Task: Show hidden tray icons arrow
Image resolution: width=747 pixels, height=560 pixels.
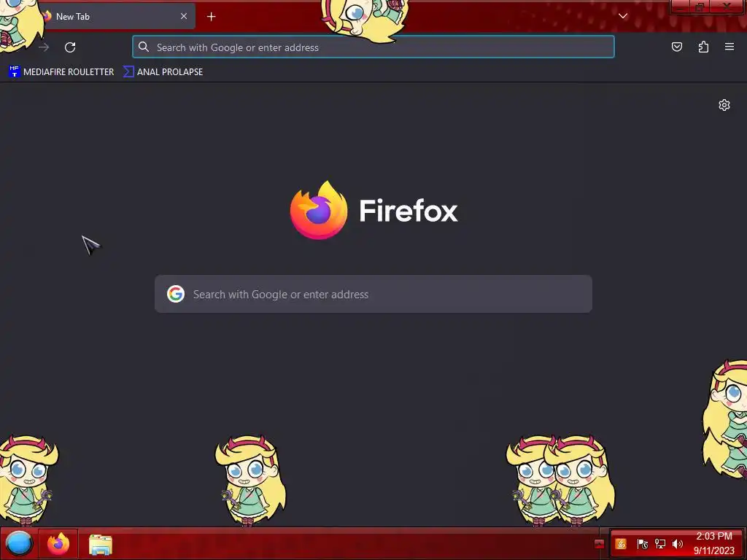Action: [x=600, y=544]
